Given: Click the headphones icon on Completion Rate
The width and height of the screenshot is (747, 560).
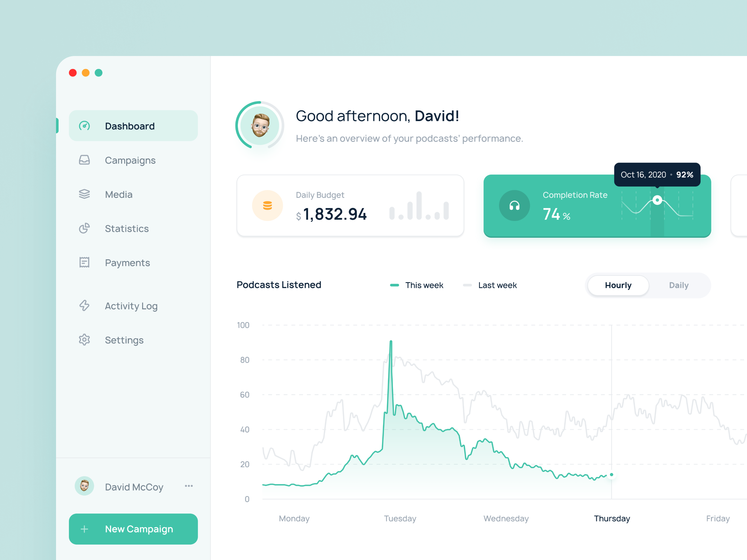Looking at the screenshot, I should tap(514, 206).
